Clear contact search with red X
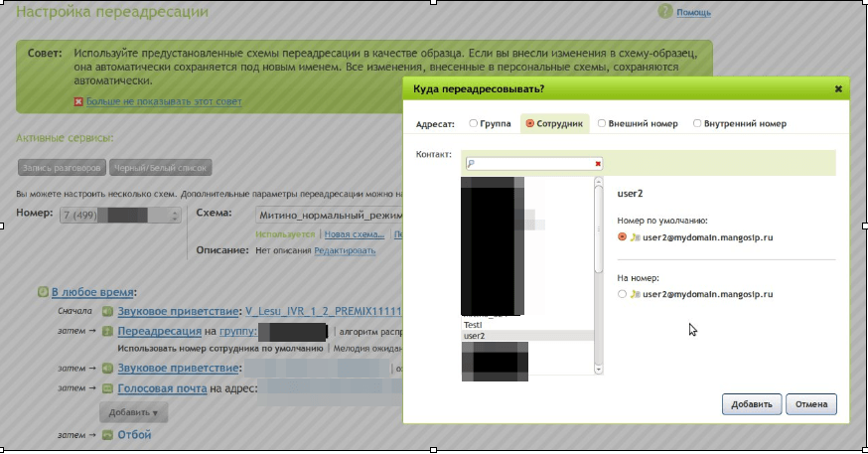The width and height of the screenshot is (868, 454). (598, 164)
